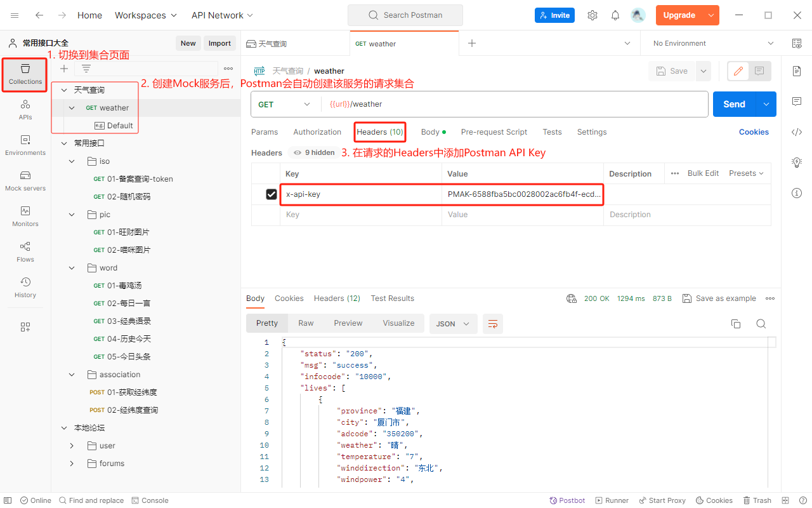The height and width of the screenshot is (508, 812).
Task: Collapse the 天气查询 collection
Action: point(64,90)
